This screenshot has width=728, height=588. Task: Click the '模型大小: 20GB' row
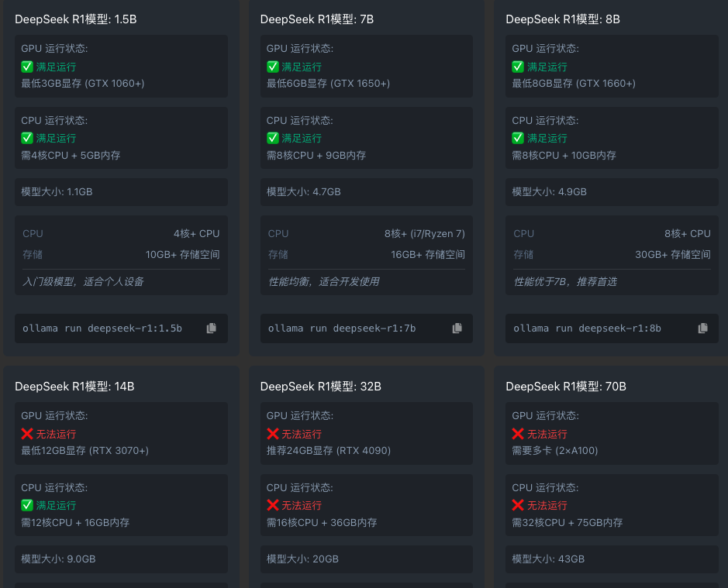pyautogui.click(x=367, y=559)
